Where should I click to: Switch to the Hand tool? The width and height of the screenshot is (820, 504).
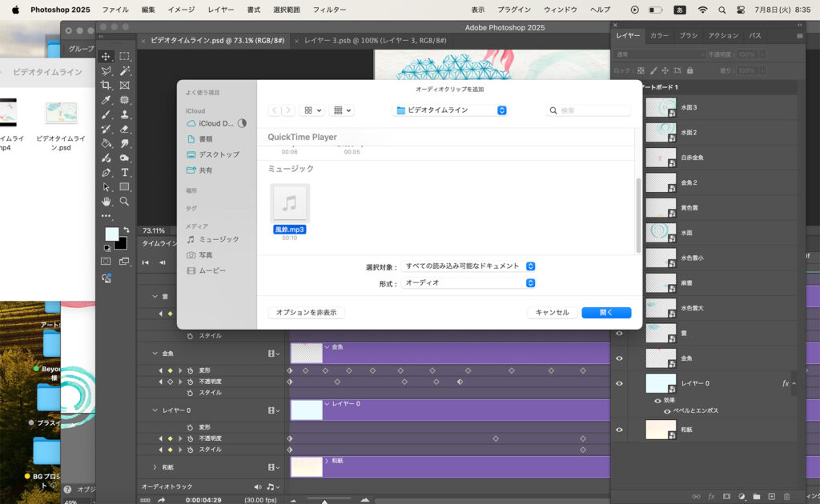(107, 201)
